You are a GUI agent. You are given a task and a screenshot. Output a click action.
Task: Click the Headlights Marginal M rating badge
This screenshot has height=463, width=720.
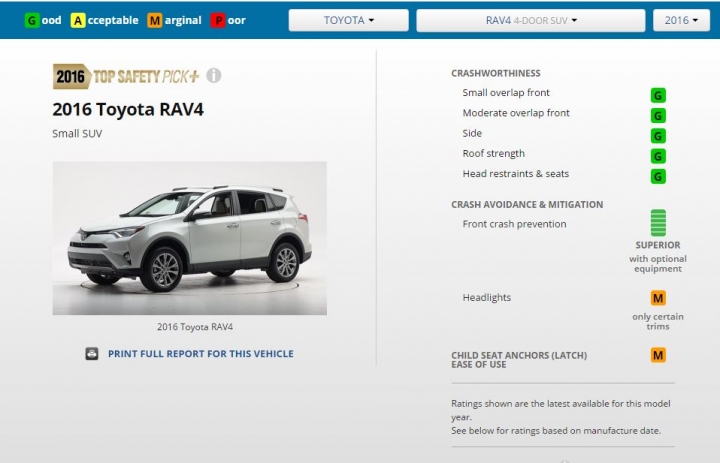(658, 298)
